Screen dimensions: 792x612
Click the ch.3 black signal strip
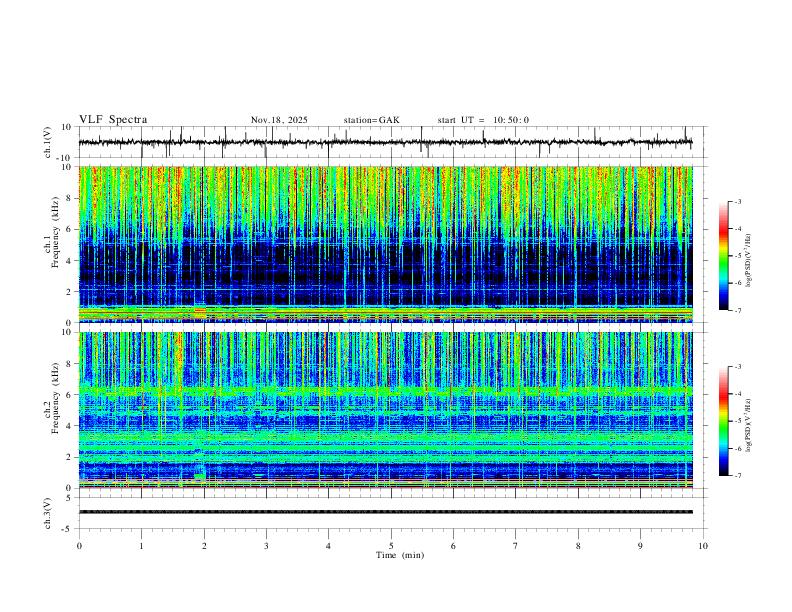point(385,512)
